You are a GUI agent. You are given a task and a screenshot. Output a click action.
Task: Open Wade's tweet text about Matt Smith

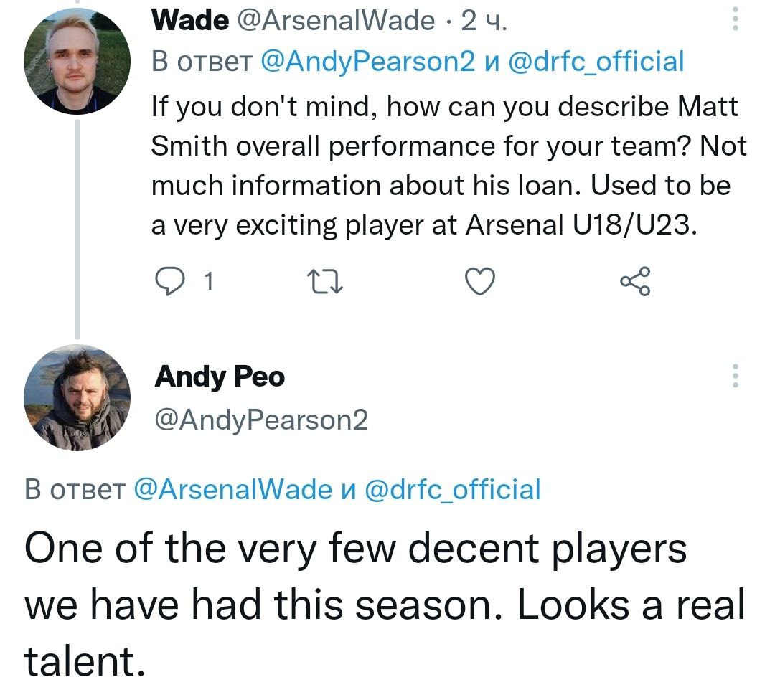tap(445, 166)
